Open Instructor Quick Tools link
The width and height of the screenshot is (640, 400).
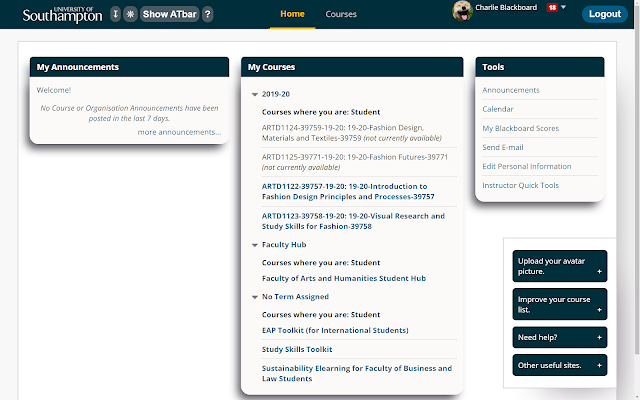[520, 185]
